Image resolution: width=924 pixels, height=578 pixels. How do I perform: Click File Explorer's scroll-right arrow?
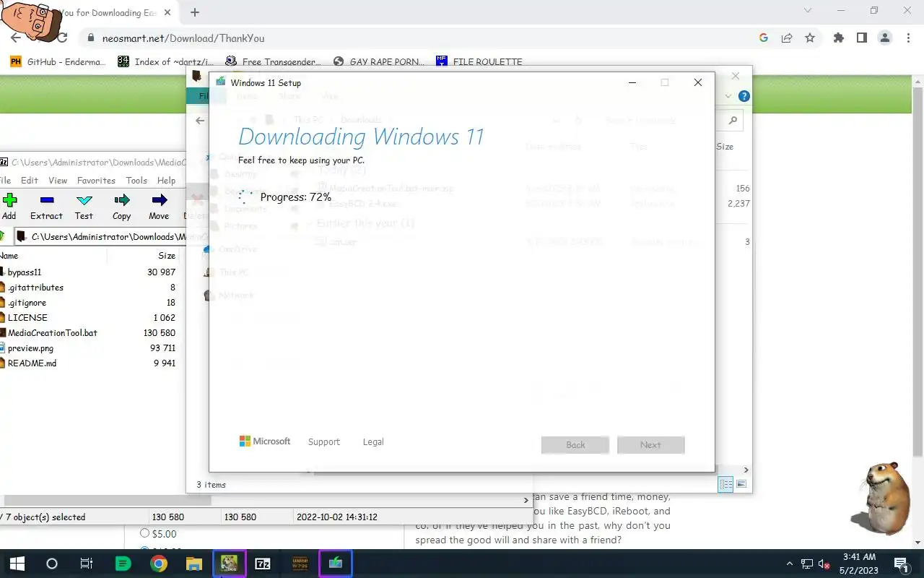(746, 470)
